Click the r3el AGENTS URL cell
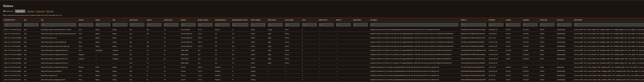This screenshot has height=82, width=644. [51, 71]
